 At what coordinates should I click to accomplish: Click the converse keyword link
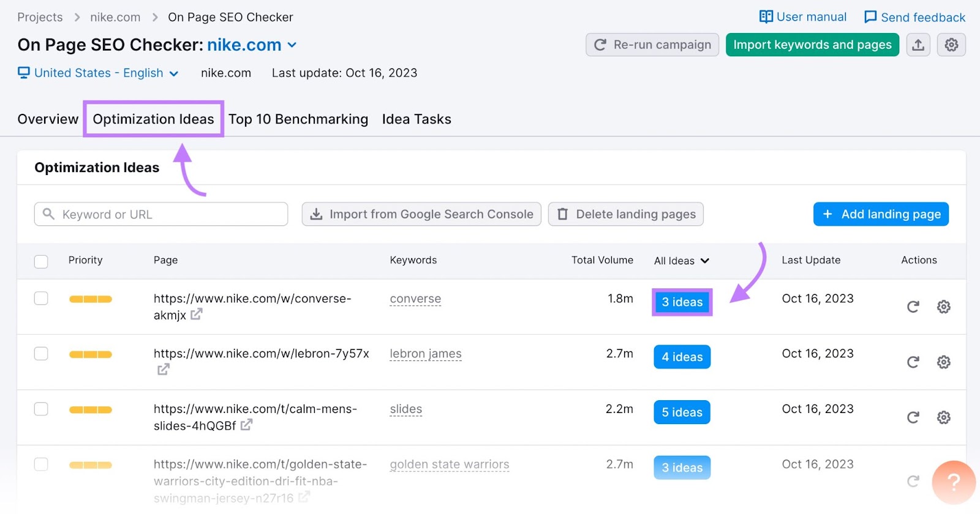point(415,299)
